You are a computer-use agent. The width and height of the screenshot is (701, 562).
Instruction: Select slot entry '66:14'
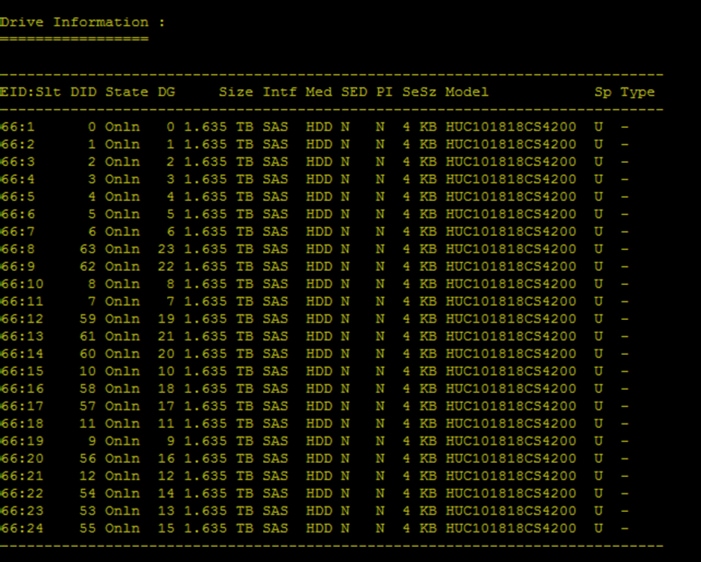pos(21,354)
